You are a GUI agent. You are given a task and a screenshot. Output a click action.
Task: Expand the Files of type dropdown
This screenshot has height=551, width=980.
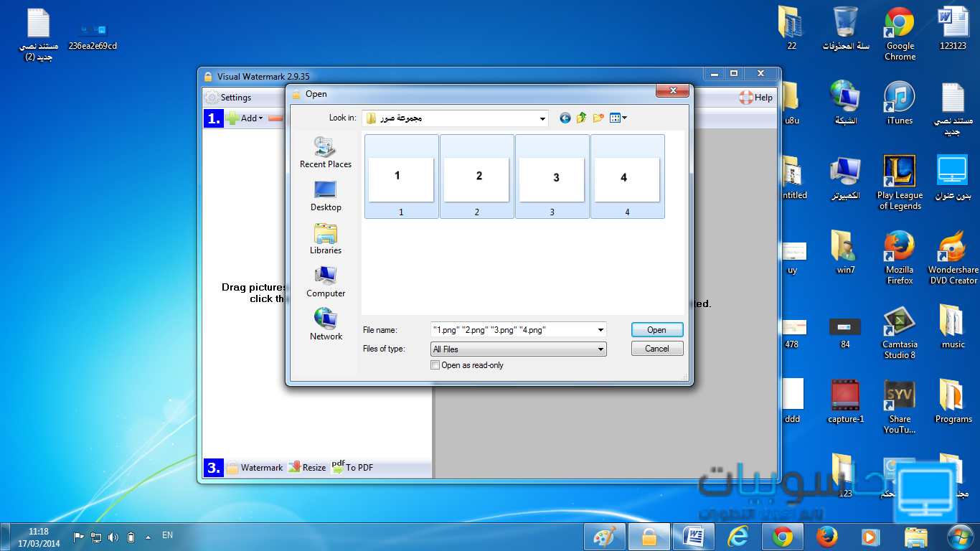(x=519, y=349)
